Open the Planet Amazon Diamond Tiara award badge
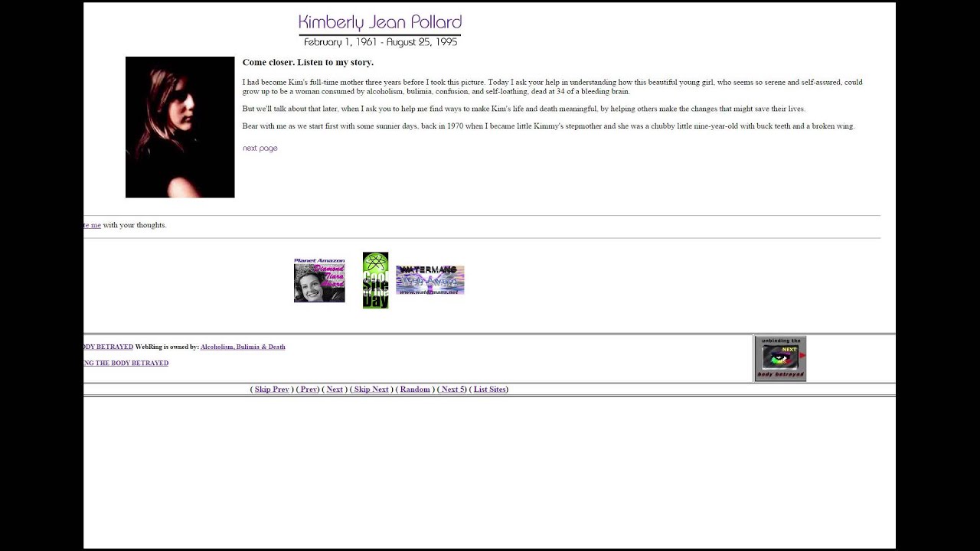Screen dimensions: 980x551 pyautogui.click(x=319, y=280)
